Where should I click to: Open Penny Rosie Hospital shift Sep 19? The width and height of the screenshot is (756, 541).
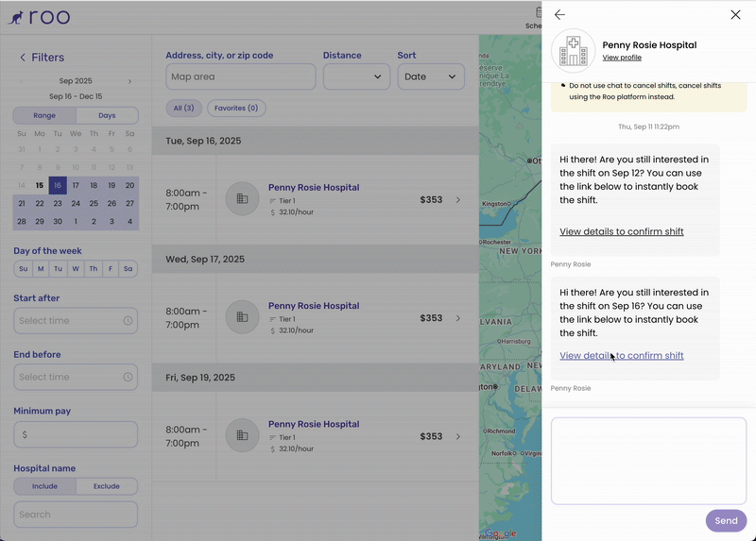coord(314,425)
